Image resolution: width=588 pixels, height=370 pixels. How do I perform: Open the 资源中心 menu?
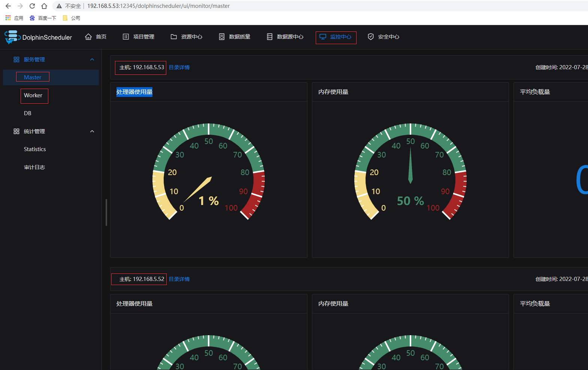(187, 37)
